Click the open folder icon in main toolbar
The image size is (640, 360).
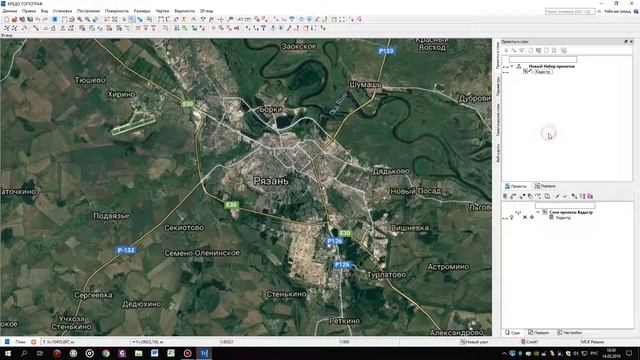(14, 19)
